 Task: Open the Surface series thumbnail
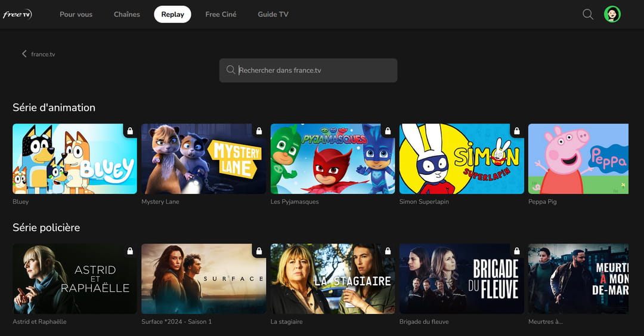pos(203,279)
